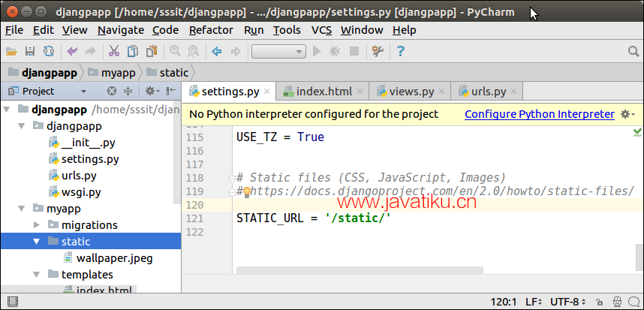Click the Configure Python Interpreter link
This screenshot has height=310, width=644.
(x=539, y=114)
